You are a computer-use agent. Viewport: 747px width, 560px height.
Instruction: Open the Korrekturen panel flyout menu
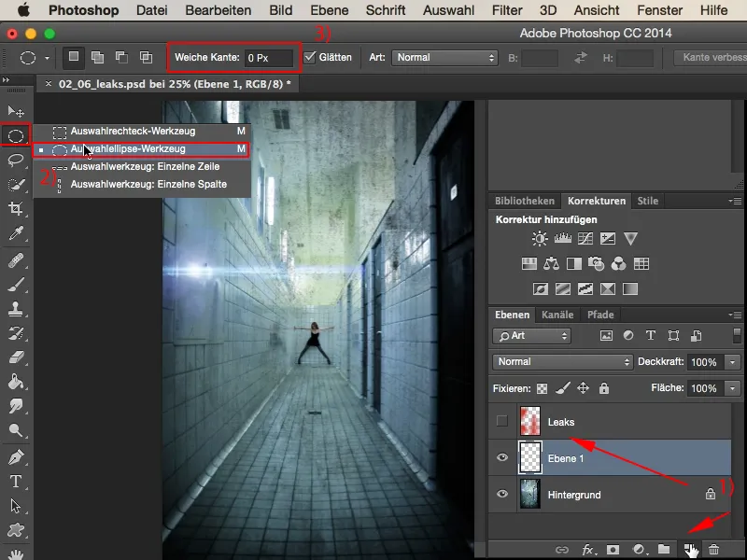(736, 201)
